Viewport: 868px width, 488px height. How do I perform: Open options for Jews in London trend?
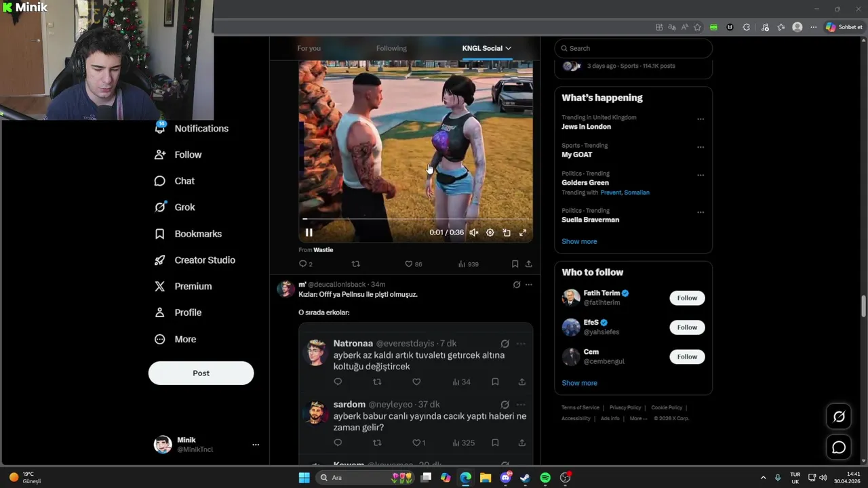(701, 119)
